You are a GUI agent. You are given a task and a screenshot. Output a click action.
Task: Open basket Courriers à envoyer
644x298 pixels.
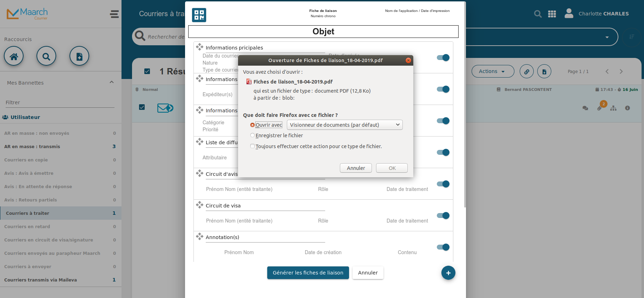pos(61,267)
